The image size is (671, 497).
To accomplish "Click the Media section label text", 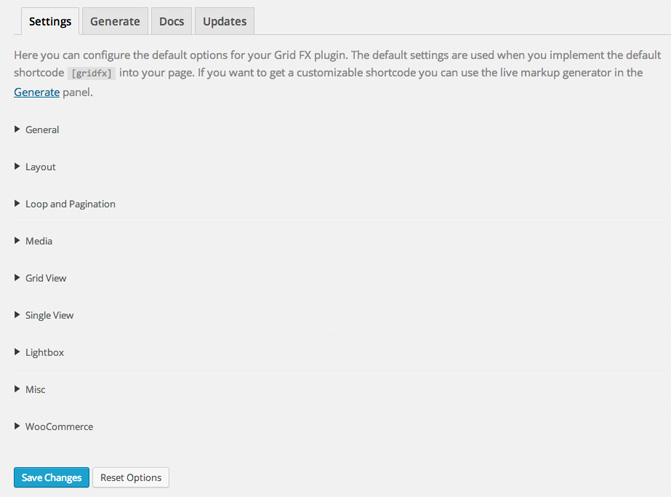I will coord(39,241).
